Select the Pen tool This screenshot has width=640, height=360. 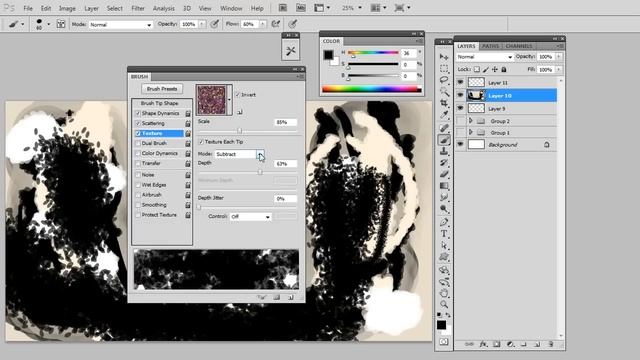[x=444, y=222]
